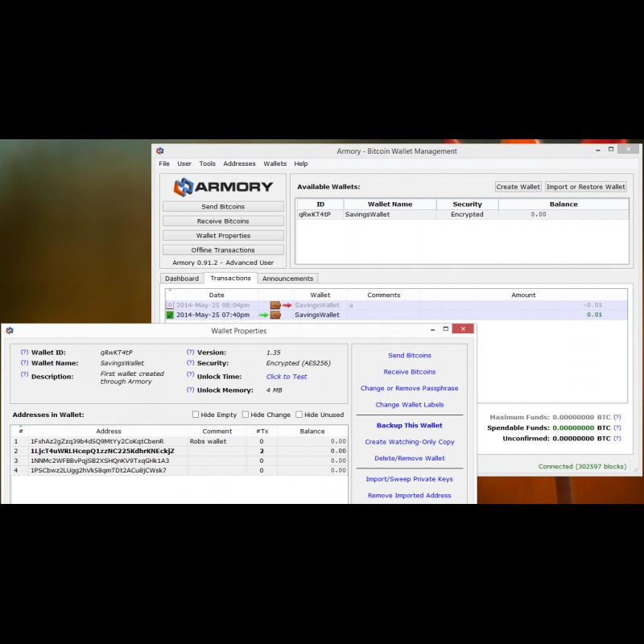This screenshot has width=644, height=644.
Task: Click the help icon beside Version
Action: coord(190,352)
